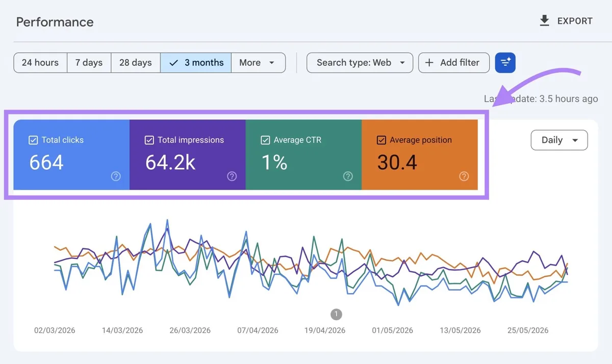Click the Export download icon

pos(544,21)
